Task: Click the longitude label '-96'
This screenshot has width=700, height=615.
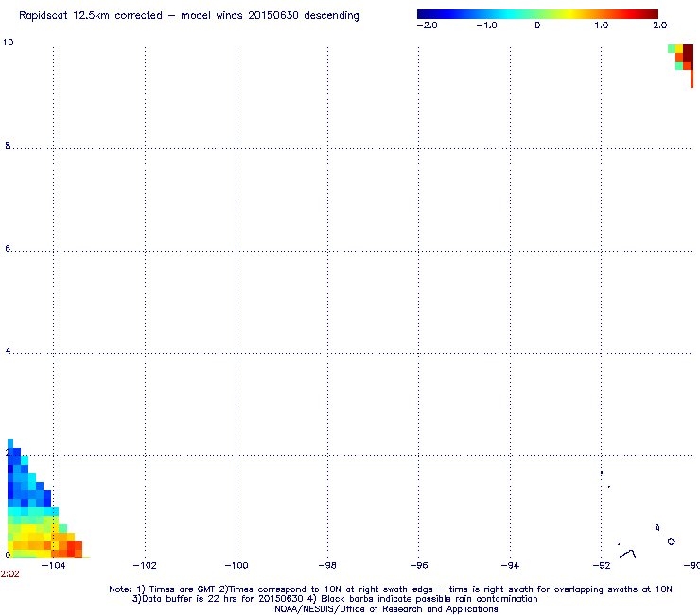Action: click(x=419, y=566)
